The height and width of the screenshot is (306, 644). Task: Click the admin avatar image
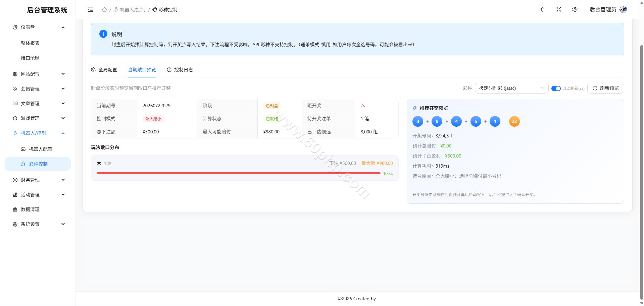[x=623, y=9]
